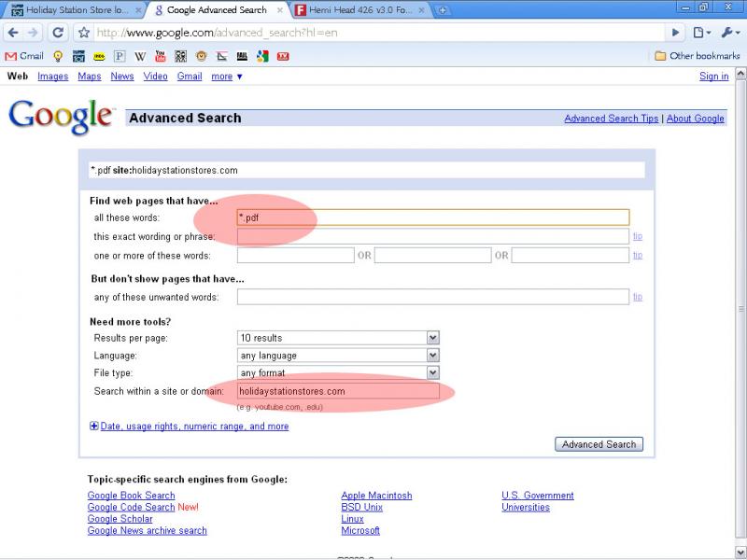Open the triangle ruler bookmark icon

[x=222, y=56]
